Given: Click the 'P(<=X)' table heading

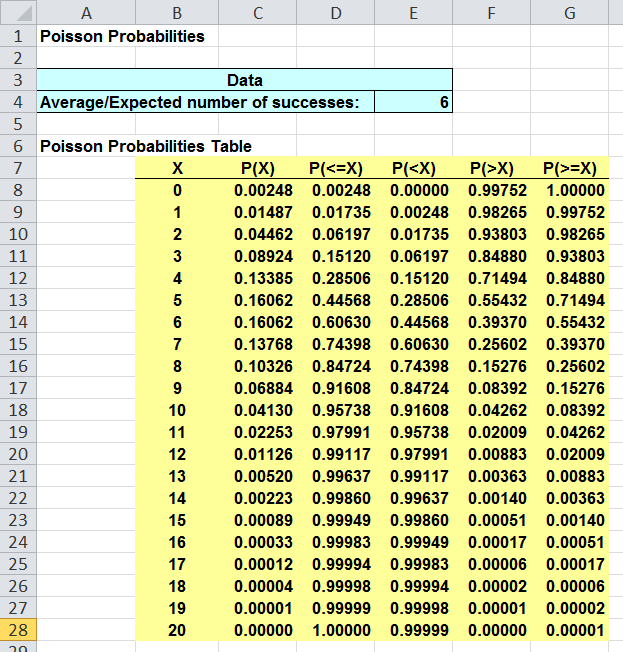Looking at the screenshot, I should click(336, 168).
